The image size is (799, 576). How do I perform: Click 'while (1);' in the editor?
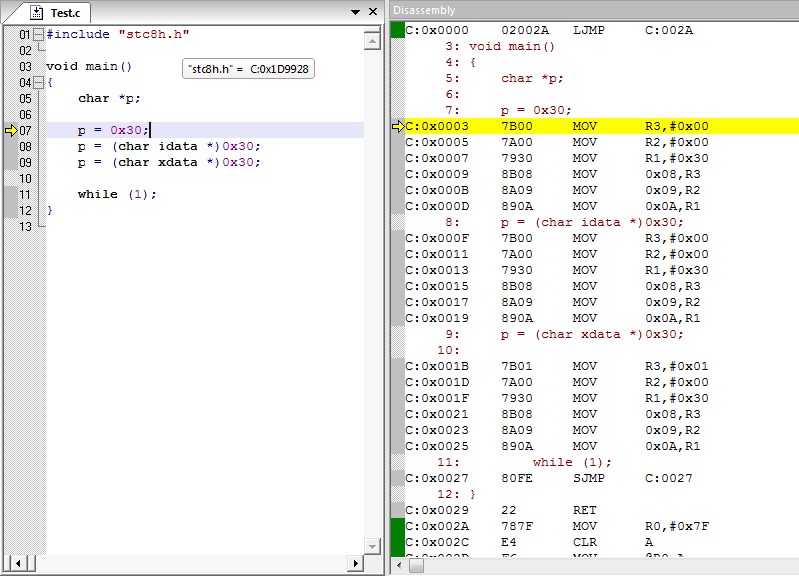pos(117,195)
